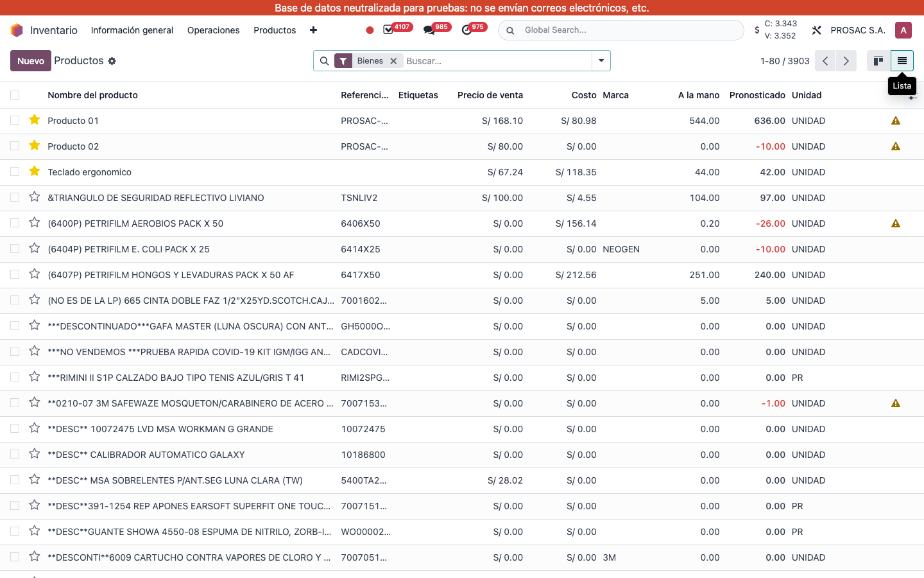The image size is (924, 578).
Task: Check the ***RIMINI II S1P CALZADO checkbox
Action: (15, 378)
